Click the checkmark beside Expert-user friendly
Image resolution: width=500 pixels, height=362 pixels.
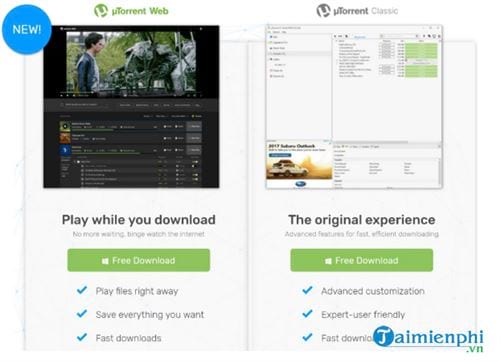[307, 314]
